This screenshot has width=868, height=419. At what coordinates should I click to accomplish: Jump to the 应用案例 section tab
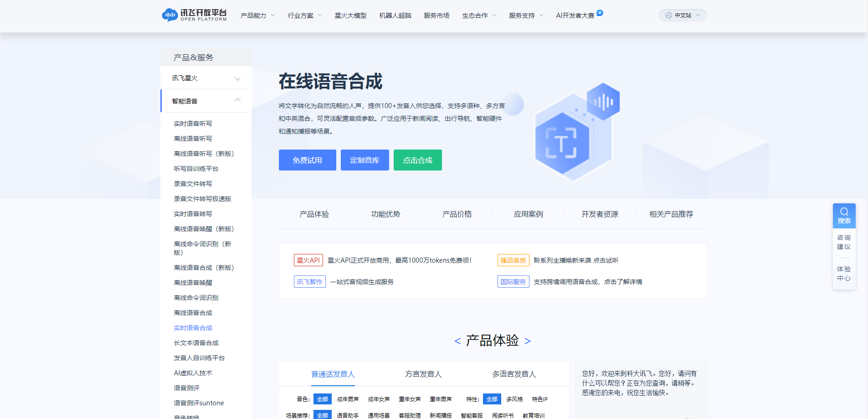(x=529, y=214)
